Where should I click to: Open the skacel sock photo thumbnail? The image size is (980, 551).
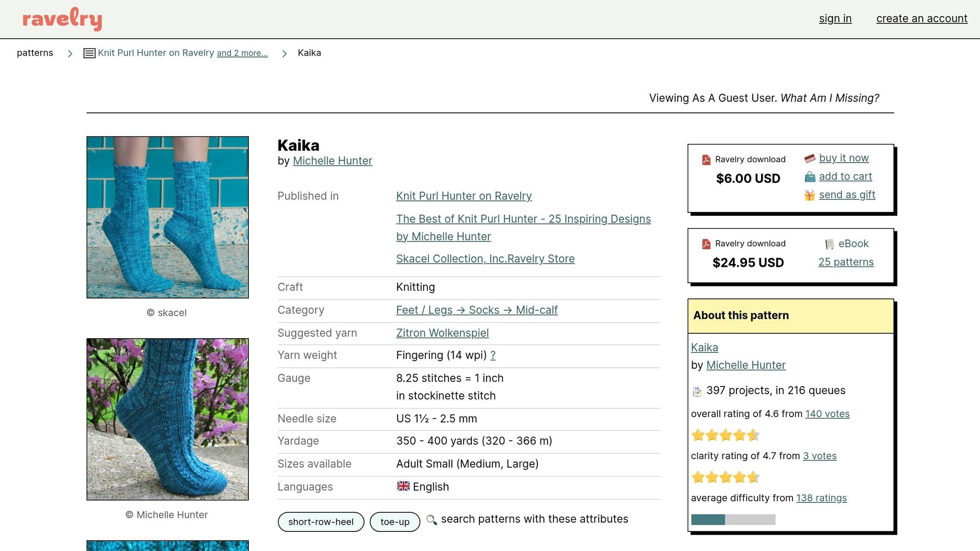pos(167,217)
